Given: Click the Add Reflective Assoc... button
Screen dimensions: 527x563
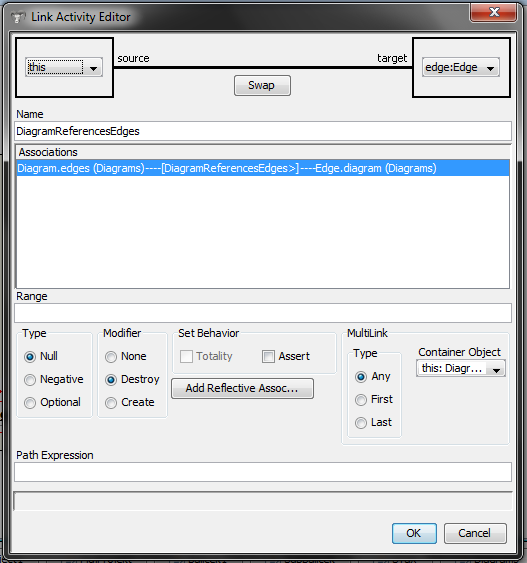Looking at the screenshot, I should [242, 388].
